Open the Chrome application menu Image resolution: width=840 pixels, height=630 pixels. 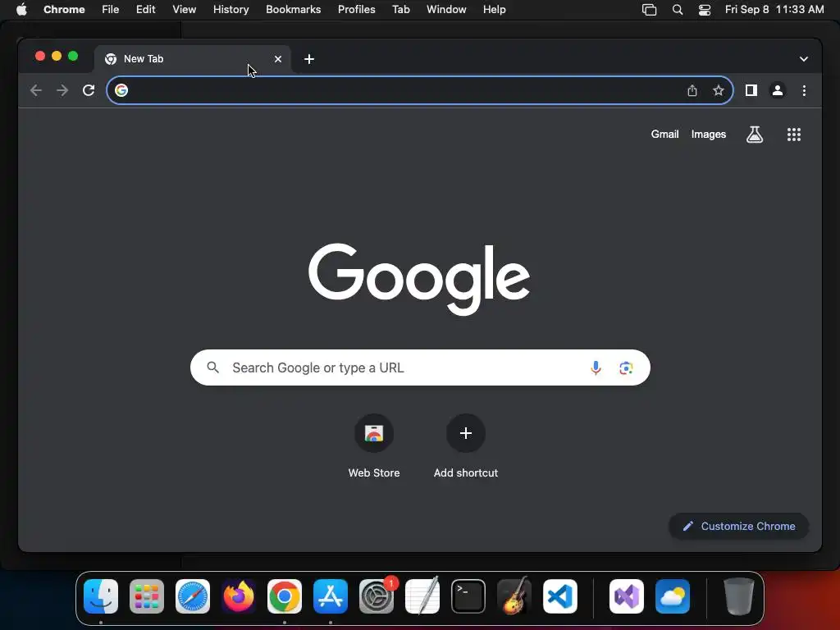64,10
